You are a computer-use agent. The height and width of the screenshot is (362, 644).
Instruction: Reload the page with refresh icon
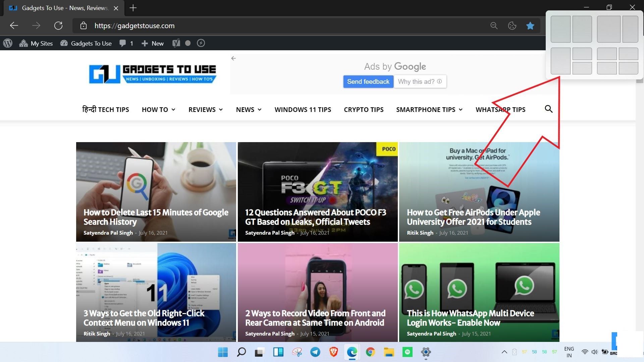click(x=58, y=25)
